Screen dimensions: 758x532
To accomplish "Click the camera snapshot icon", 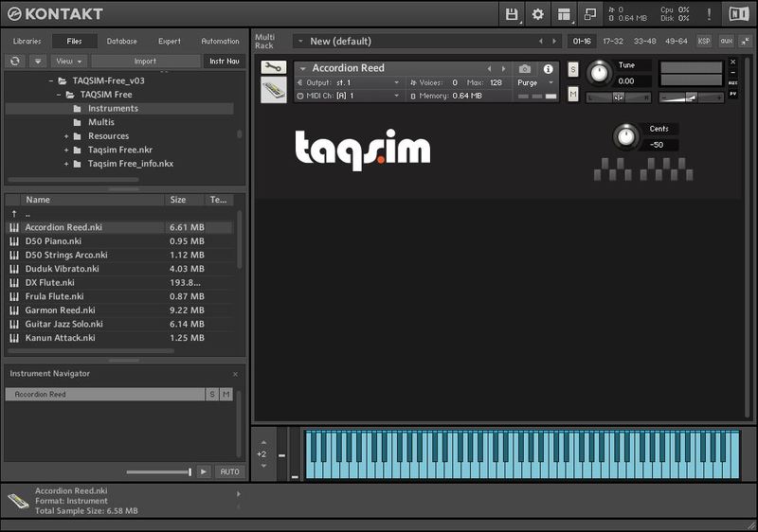I will tap(525, 69).
